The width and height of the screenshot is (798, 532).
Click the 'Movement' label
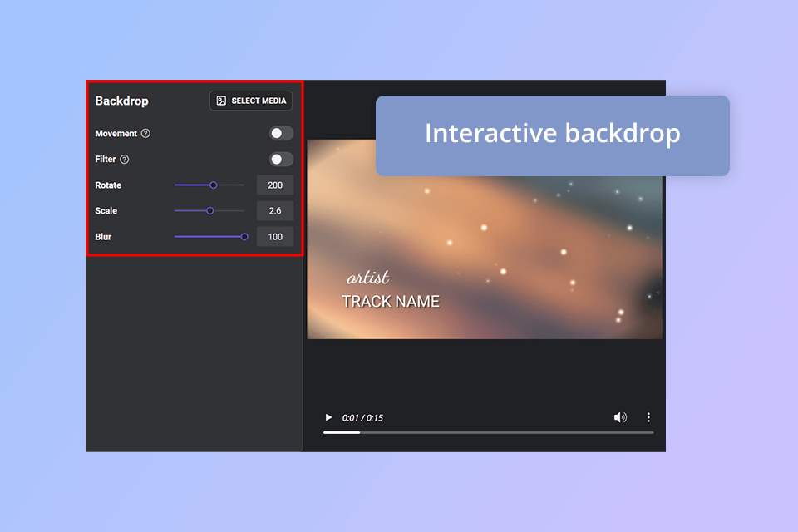coord(116,133)
